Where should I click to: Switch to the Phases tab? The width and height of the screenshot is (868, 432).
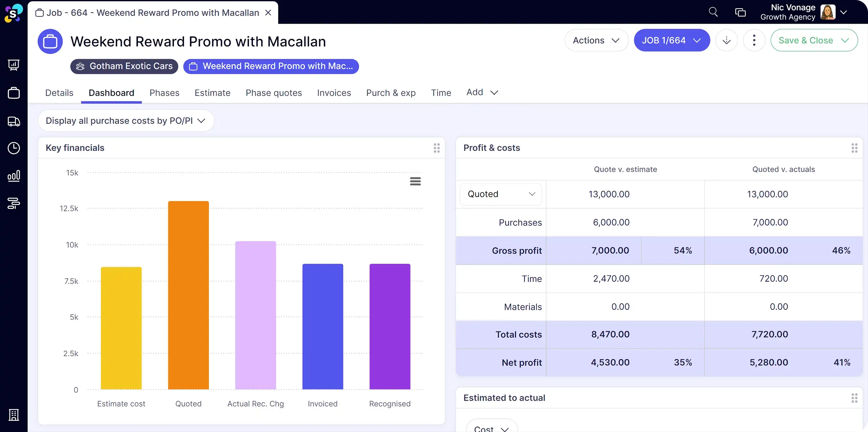tap(165, 93)
